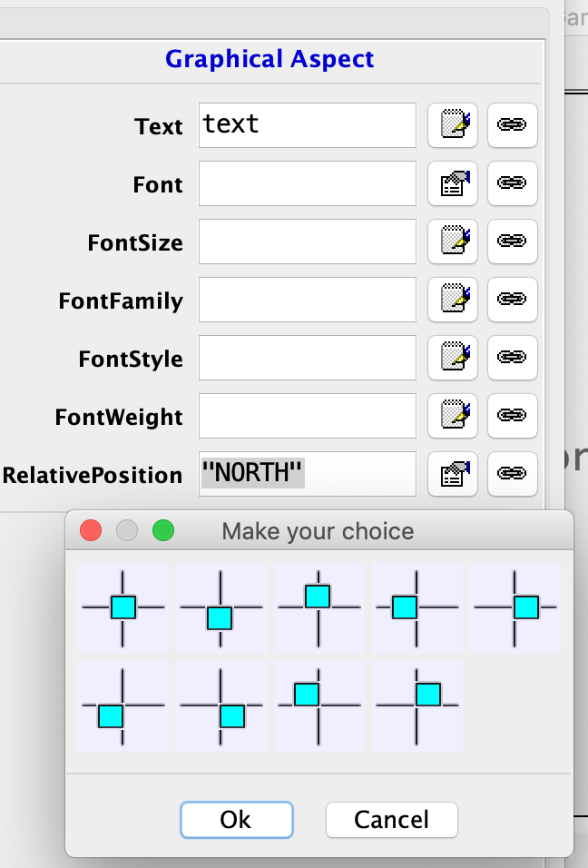Pick the last position thumbnail in the first row
The width and height of the screenshot is (588, 868).
pos(514,607)
